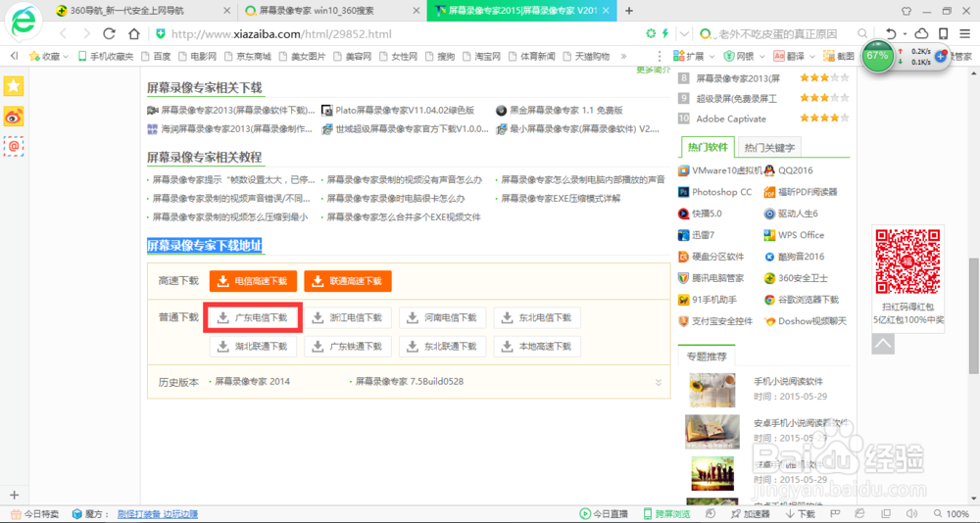The height and width of the screenshot is (523, 980).
Task: Open Weibo icon in left sidebar
Action: [13, 116]
